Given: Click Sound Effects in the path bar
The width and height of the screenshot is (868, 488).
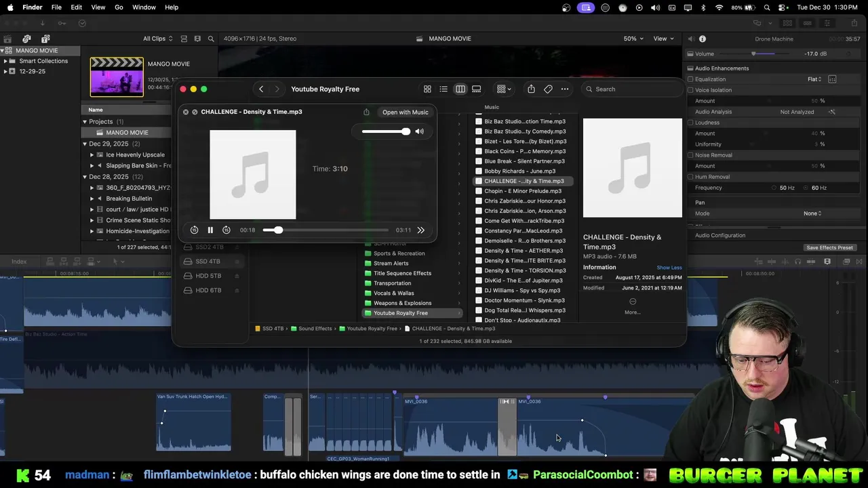Looking at the screenshot, I should tap(311, 329).
